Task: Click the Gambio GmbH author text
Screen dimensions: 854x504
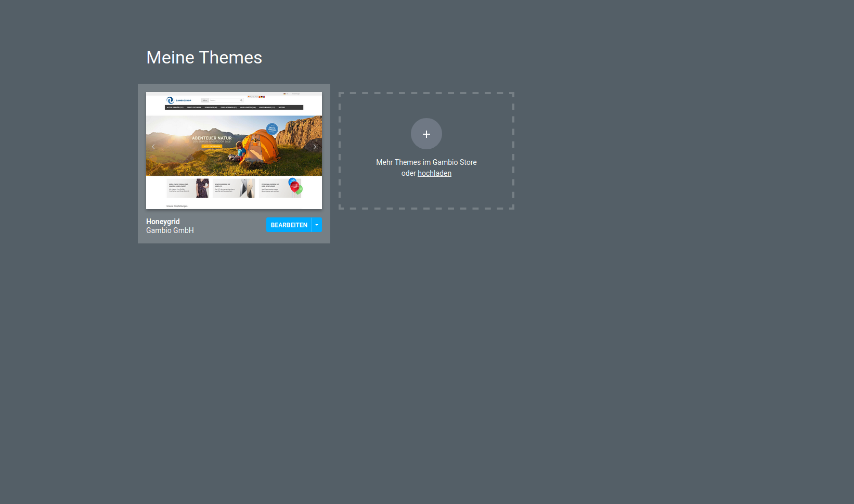Action: (x=170, y=231)
